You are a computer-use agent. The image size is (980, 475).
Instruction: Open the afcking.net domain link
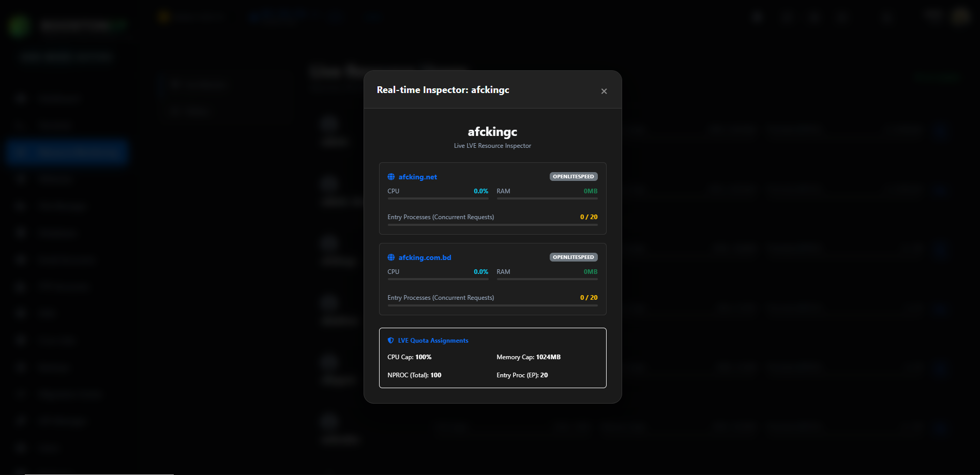tap(417, 176)
